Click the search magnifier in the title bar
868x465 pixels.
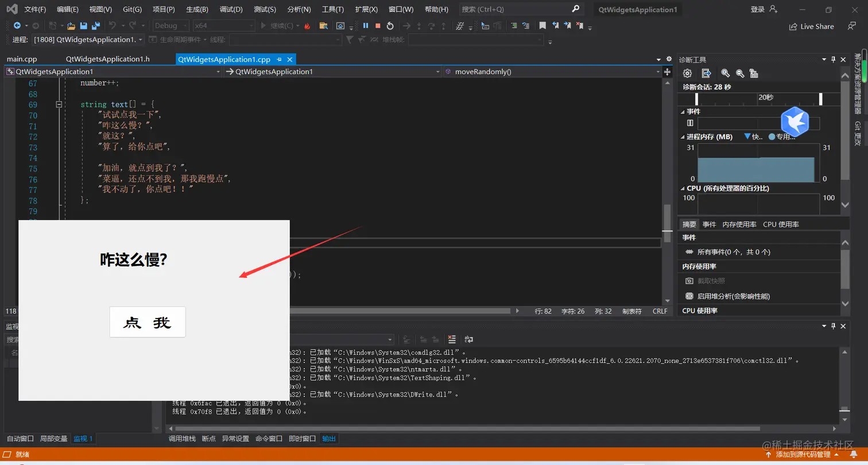pyautogui.click(x=576, y=9)
